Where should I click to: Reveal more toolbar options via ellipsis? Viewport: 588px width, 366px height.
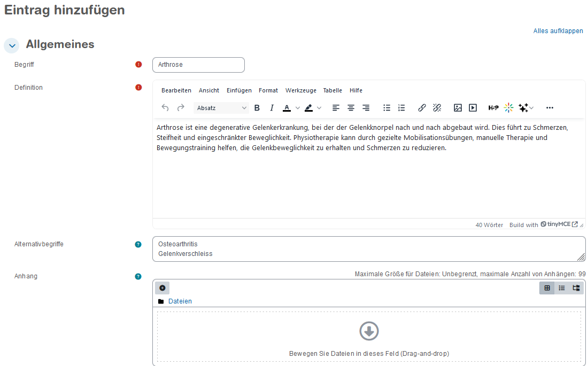pos(550,108)
